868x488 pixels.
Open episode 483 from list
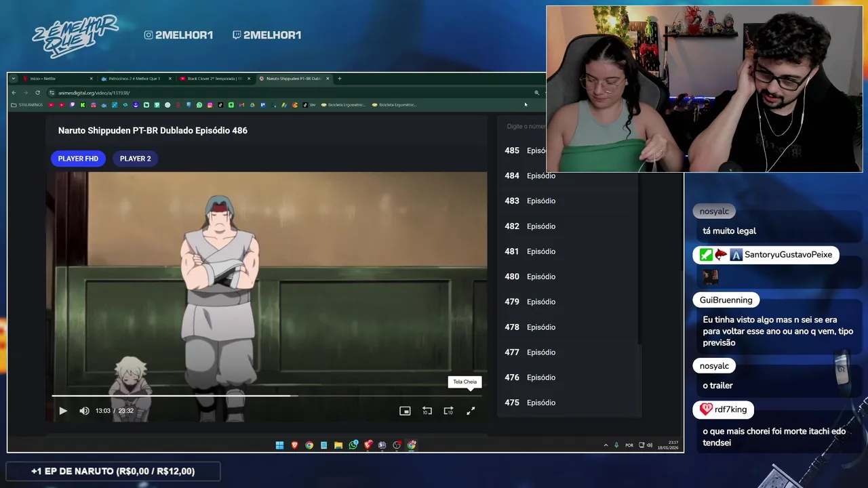[568, 201]
